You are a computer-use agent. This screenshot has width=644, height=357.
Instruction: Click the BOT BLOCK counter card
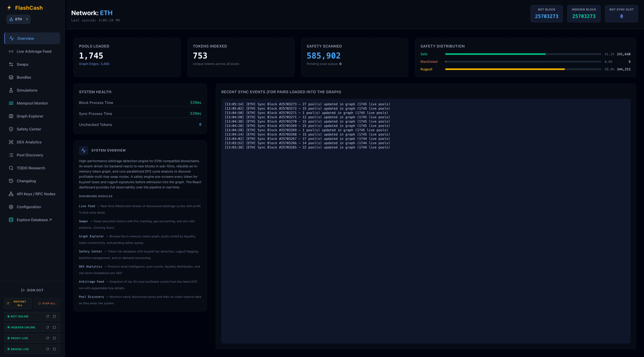point(547,14)
